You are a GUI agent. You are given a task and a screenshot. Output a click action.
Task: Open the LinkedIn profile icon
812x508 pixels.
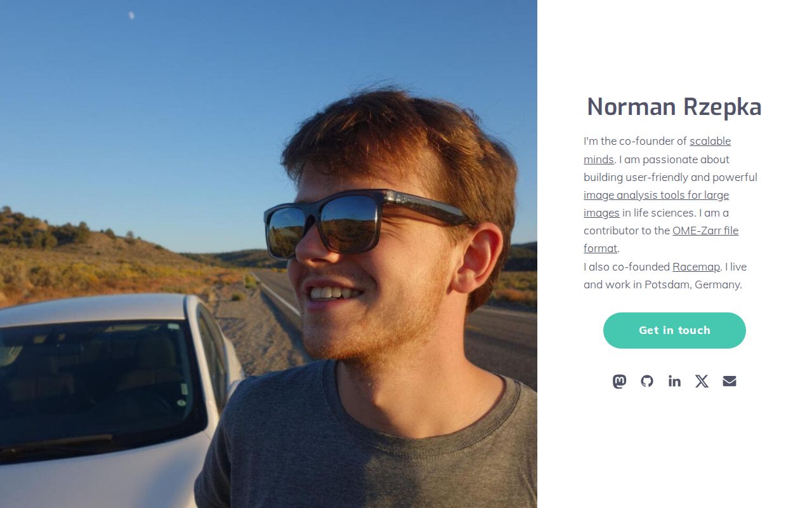[674, 381]
